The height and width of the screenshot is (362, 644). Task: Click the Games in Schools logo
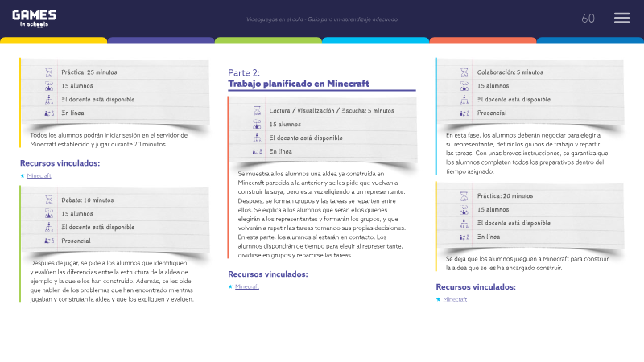(x=34, y=19)
